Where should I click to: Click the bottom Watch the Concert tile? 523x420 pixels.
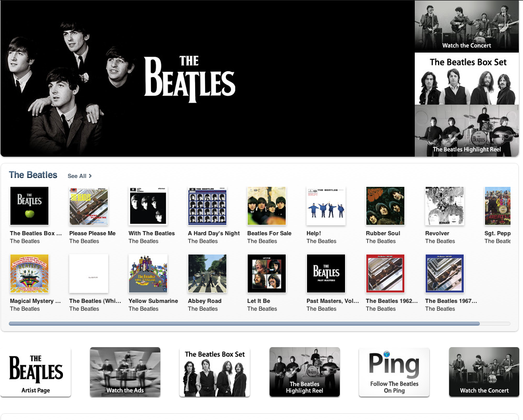[484, 372]
